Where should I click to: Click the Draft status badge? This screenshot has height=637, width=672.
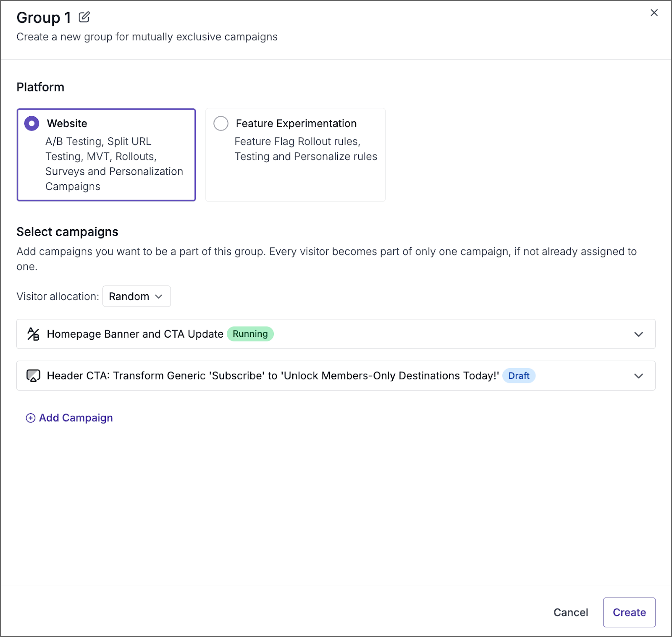point(519,376)
